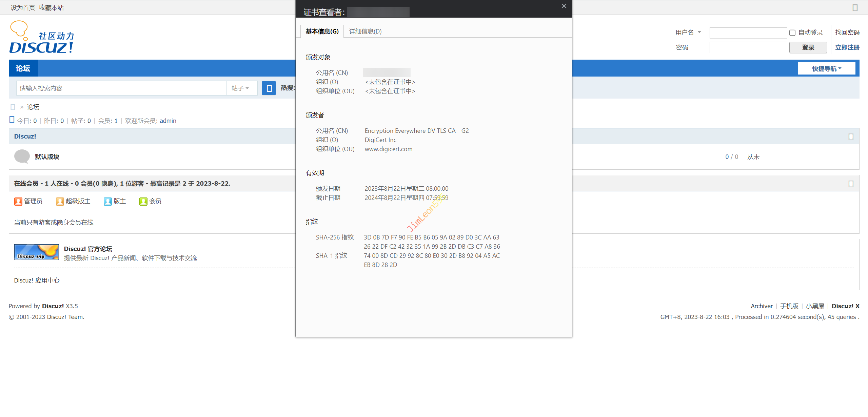Click the moderator blue user icon
Viewport: 868px width, 417px height.
tap(107, 201)
